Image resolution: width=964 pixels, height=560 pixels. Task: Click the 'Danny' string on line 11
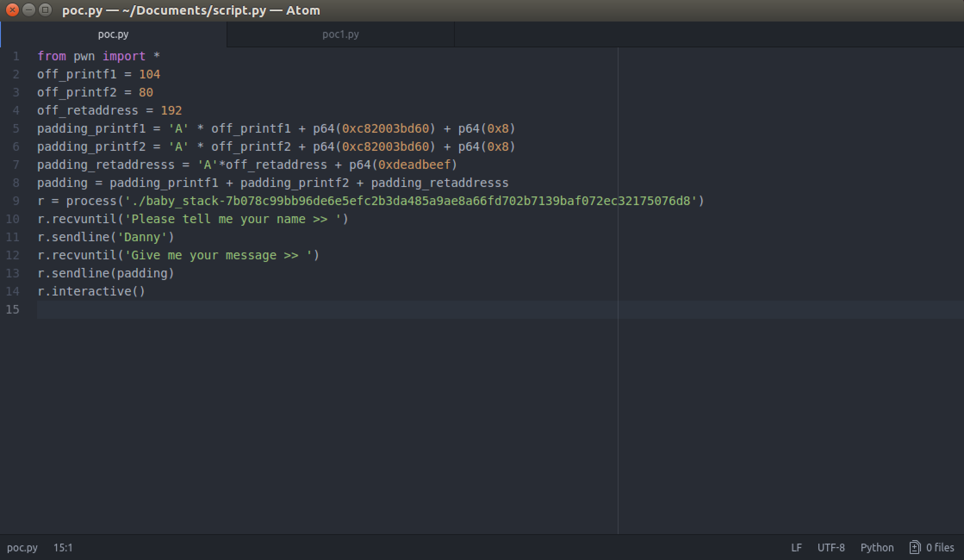(142, 237)
